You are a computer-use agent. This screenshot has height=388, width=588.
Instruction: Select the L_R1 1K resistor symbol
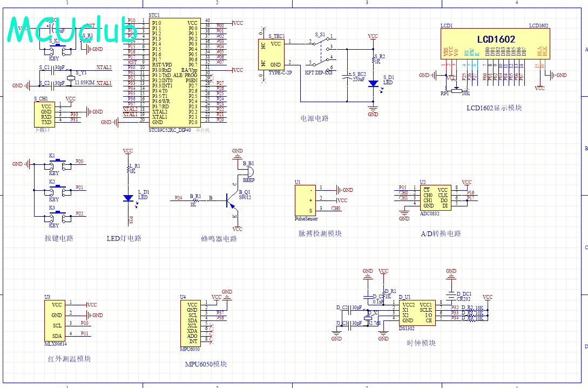point(129,169)
